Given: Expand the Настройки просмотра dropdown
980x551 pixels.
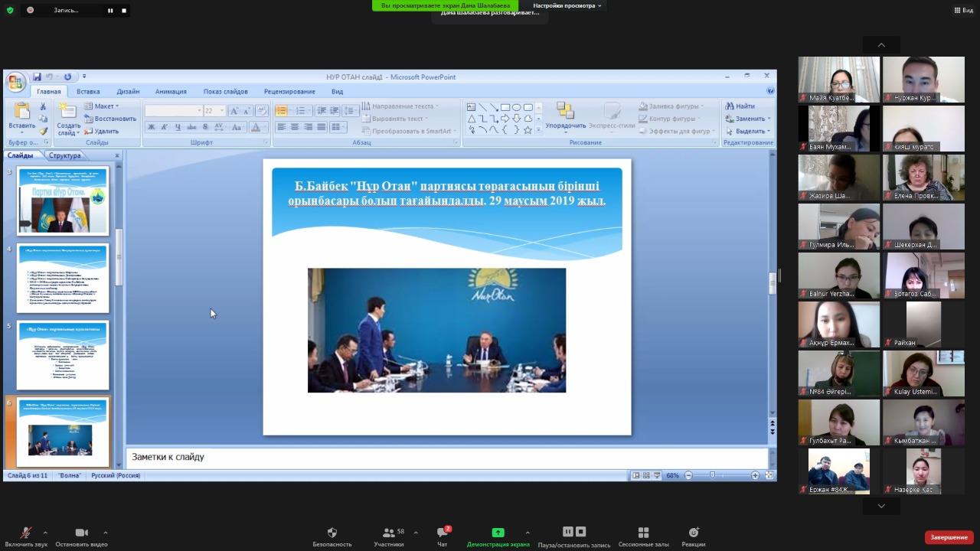Looking at the screenshot, I should (x=567, y=5).
